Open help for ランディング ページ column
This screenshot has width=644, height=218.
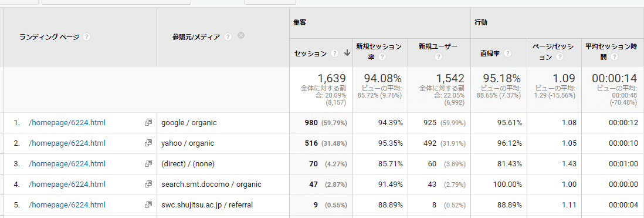point(86,37)
